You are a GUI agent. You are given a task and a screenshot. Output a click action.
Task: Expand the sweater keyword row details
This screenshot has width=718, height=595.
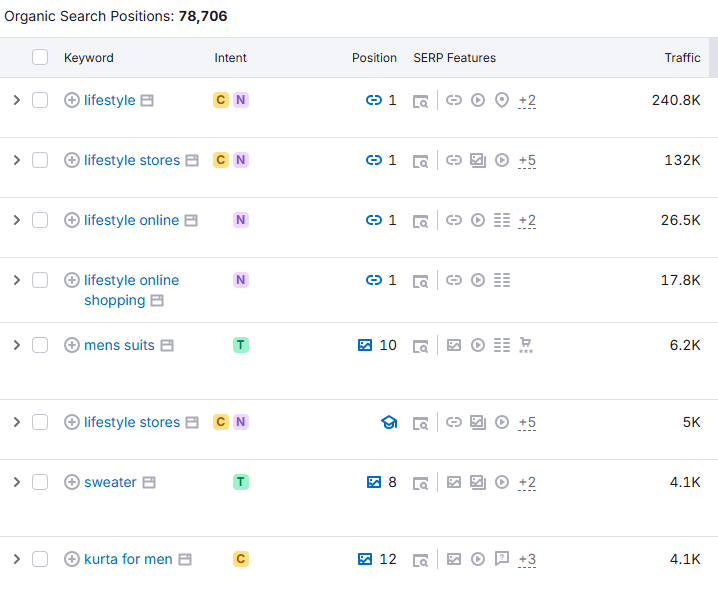[16, 482]
